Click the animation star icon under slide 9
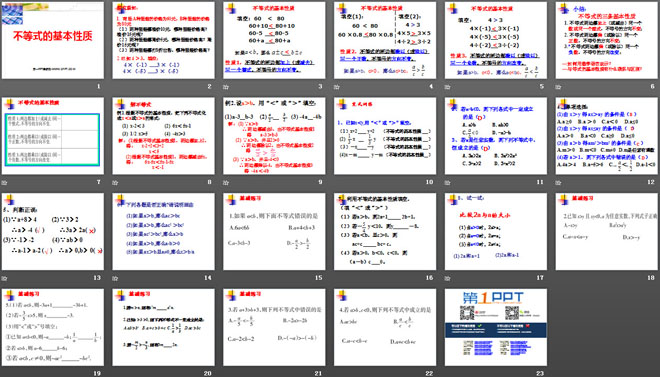 (227, 183)
